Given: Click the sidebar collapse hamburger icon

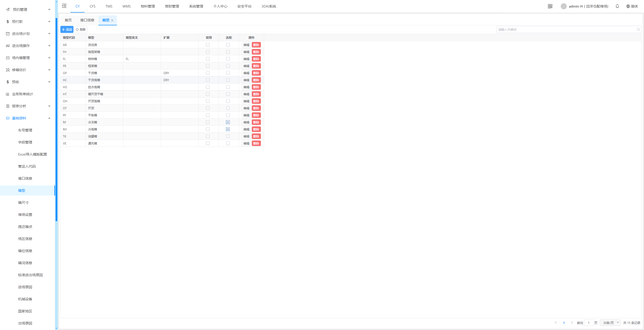Looking at the screenshot, I should tap(64, 6).
